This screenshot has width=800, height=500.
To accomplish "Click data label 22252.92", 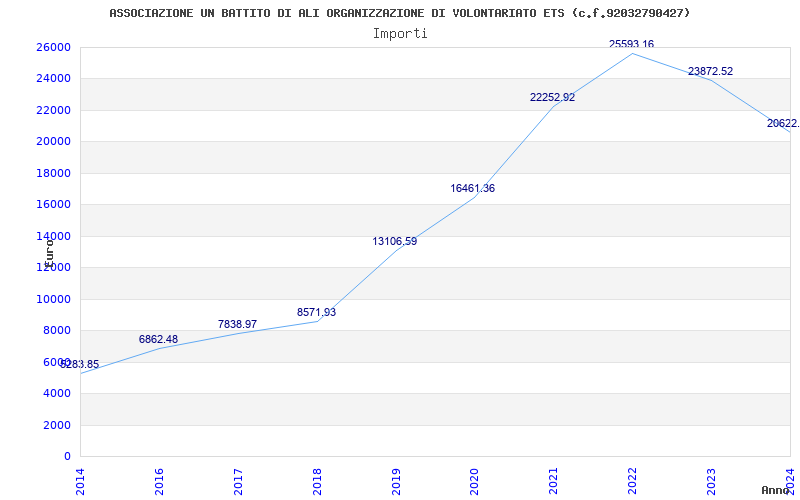I will [553, 97].
